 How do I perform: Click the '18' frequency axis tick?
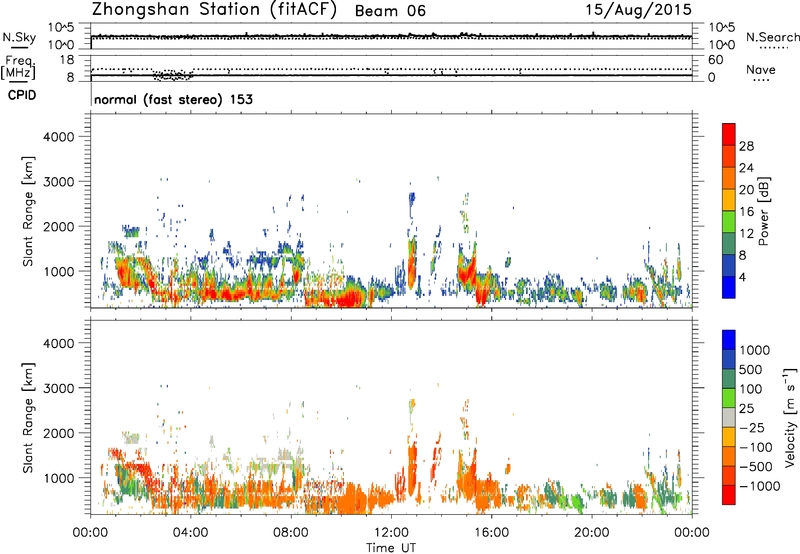[67, 60]
